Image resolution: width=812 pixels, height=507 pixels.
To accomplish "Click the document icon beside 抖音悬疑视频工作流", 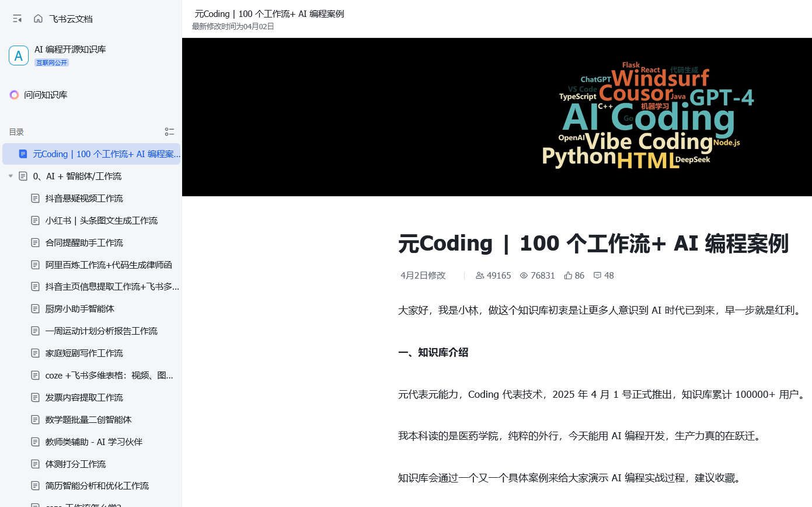I will pyautogui.click(x=35, y=199).
